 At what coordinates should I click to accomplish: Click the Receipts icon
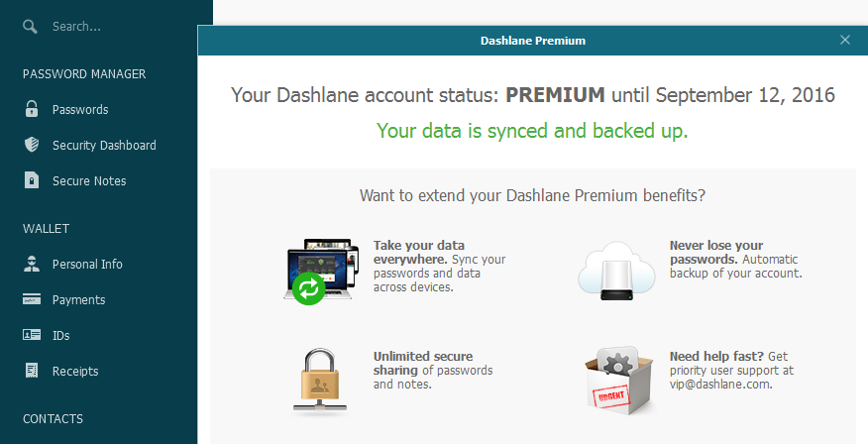click(x=32, y=371)
